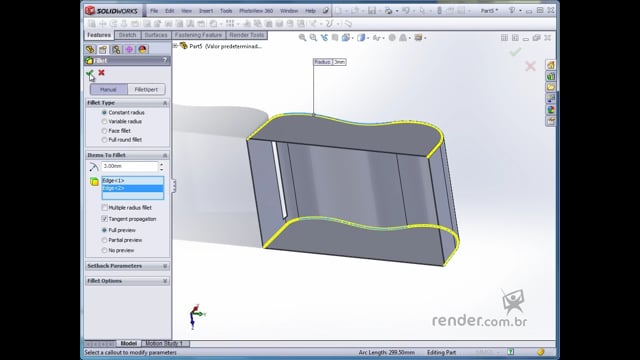Accept the fillet with the green checkmark
This screenshot has height=360, width=640.
[x=90, y=73]
